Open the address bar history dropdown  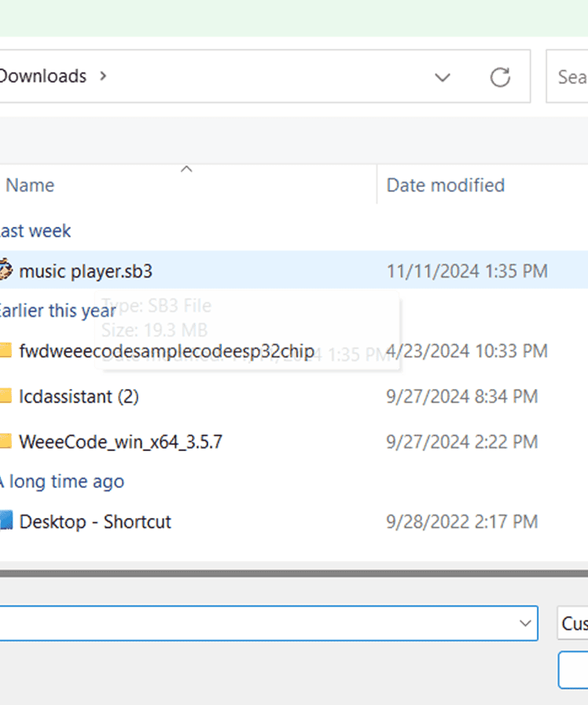coord(443,77)
